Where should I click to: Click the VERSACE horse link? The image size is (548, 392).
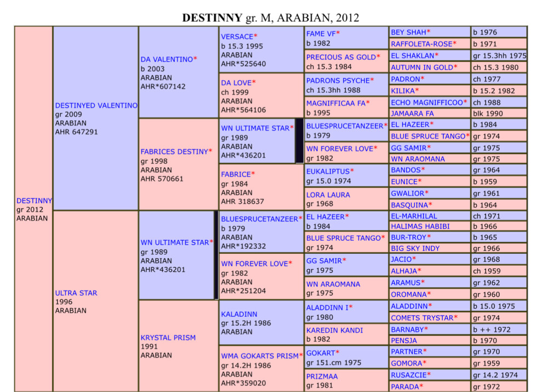237,36
